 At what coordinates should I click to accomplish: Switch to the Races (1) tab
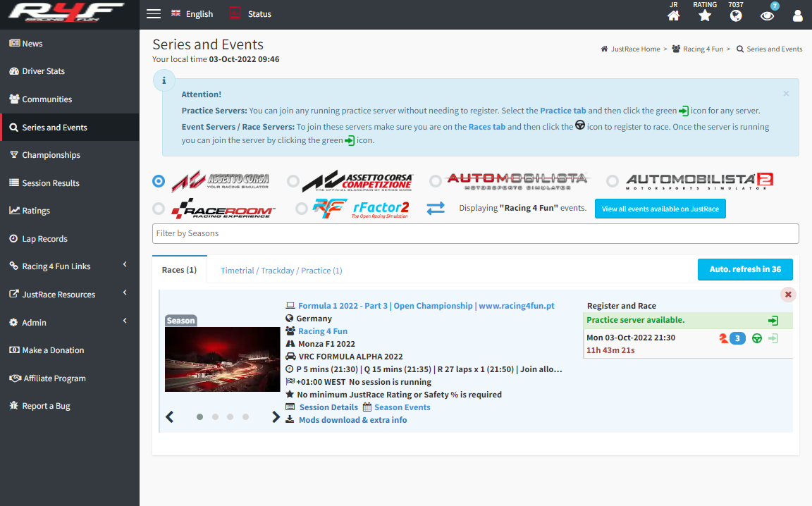click(179, 270)
